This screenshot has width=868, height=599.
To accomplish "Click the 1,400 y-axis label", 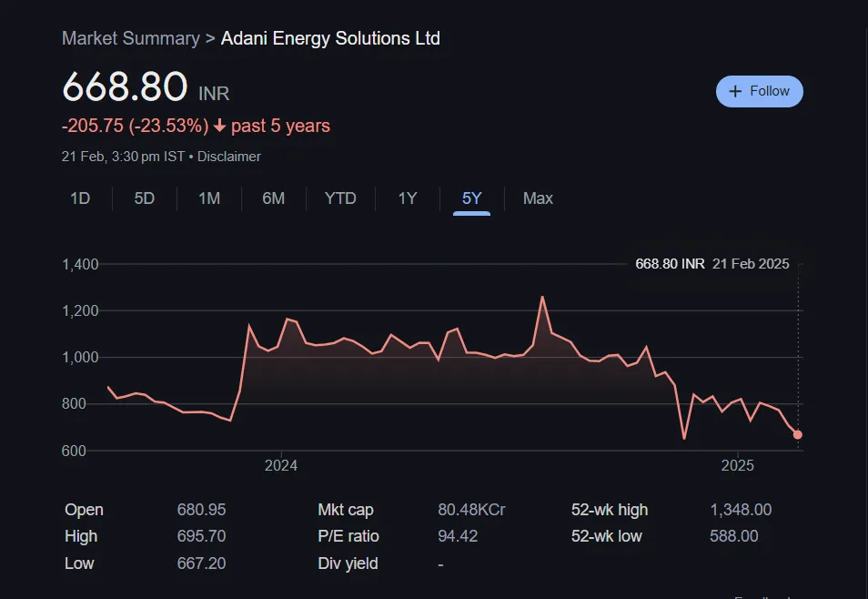I will 80,264.
